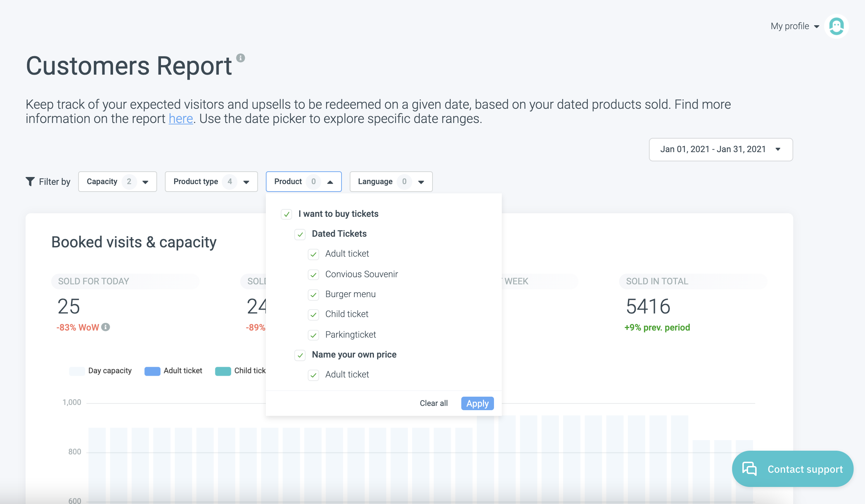Follow the 'here' report information link

181,119
